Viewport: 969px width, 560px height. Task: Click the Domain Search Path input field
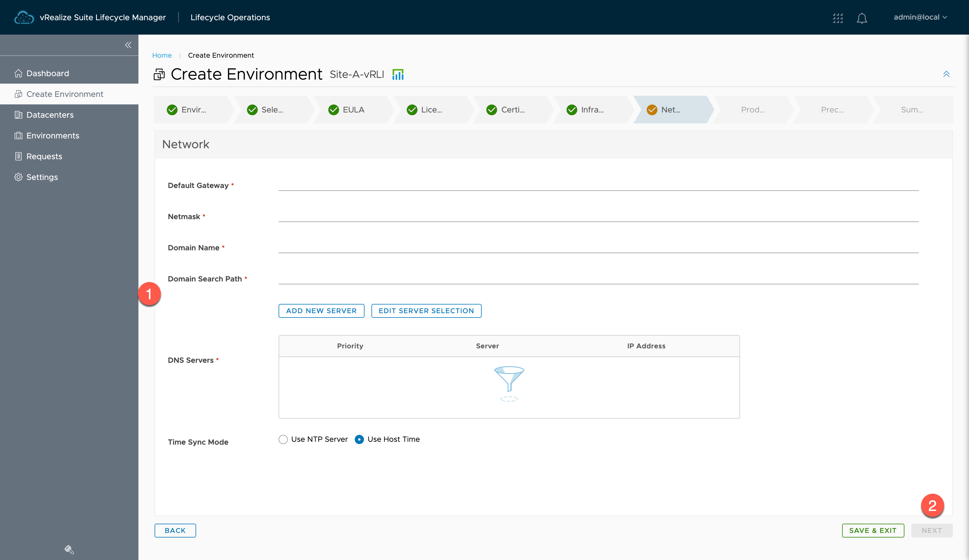[x=598, y=278]
